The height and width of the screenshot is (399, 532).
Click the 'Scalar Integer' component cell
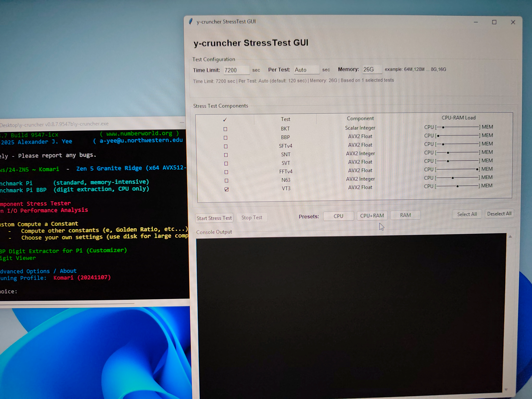360,128
